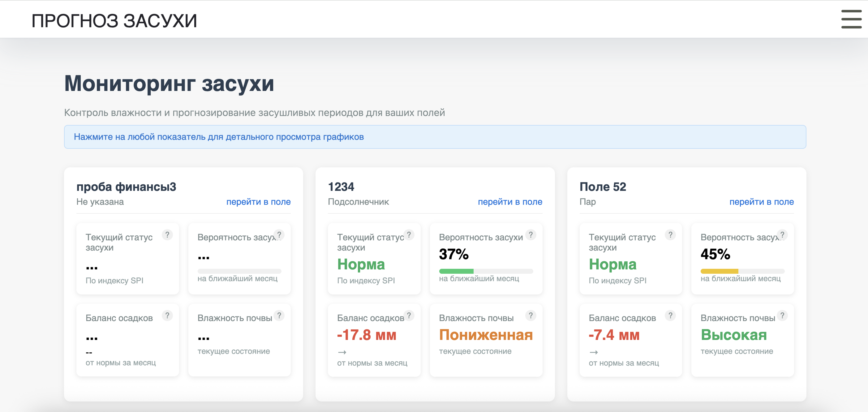
Task: Open help for drought status of проба финансы3
Action: pos(167,235)
